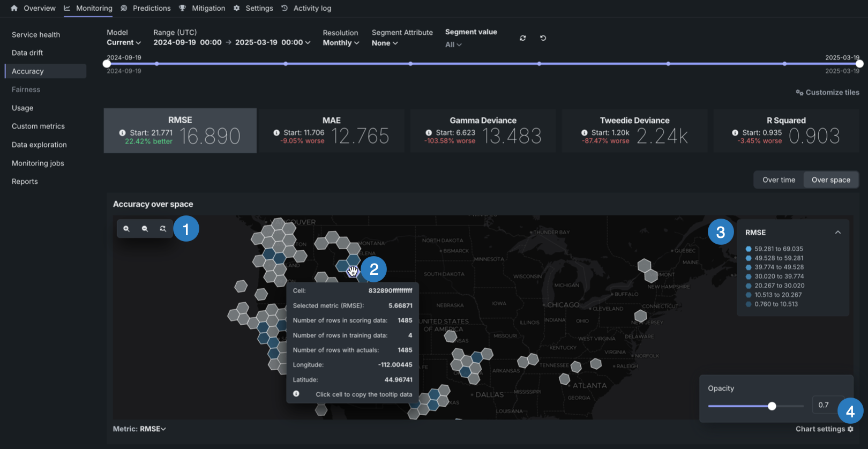Zoom out on the accuracy map
Viewport: 868px width, 449px height.
145,229
